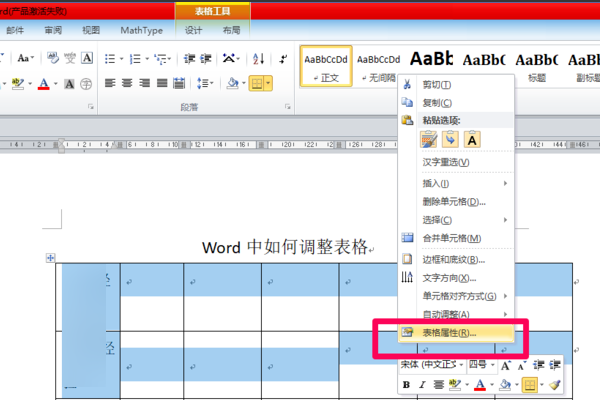The image size is (600, 400).
Task: Open the Phonetic Guide (wén) tool
Action: pyautogui.click(x=70, y=58)
